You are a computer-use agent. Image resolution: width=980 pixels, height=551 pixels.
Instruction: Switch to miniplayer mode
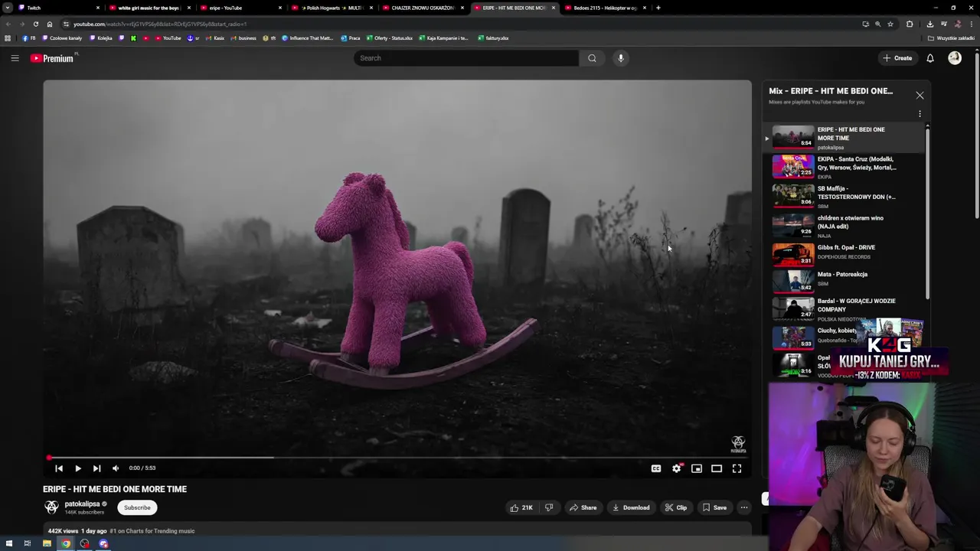click(x=697, y=468)
